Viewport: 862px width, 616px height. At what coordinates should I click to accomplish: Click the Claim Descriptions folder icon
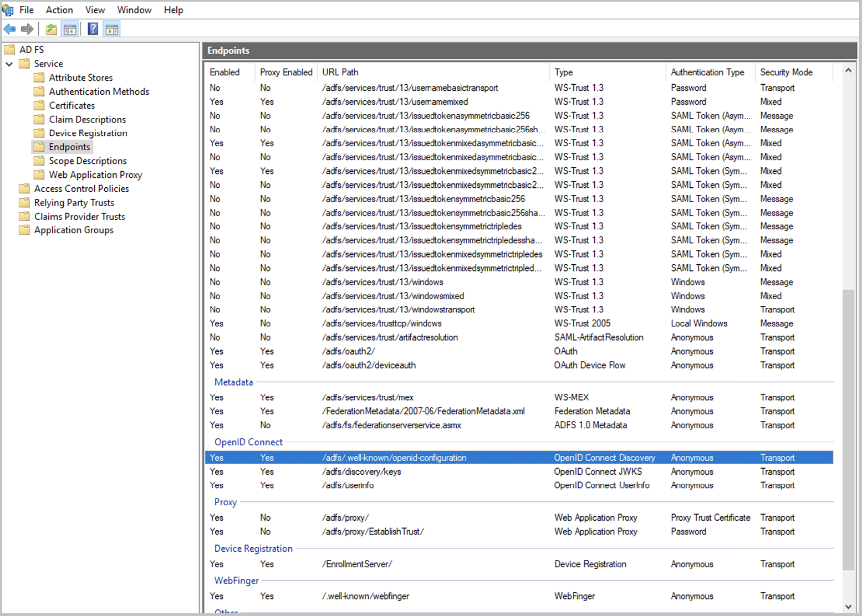pyautogui.click(x=39, y=119)
